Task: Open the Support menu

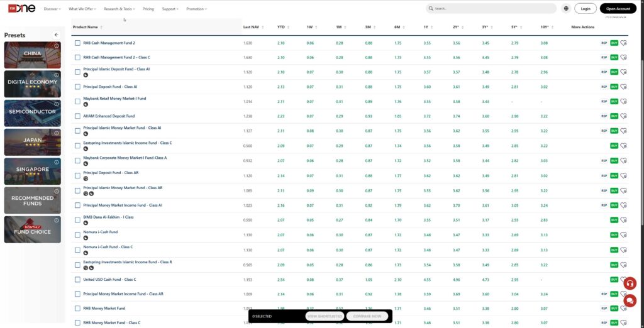Action: pyautogui.click(x=170, y=9)
